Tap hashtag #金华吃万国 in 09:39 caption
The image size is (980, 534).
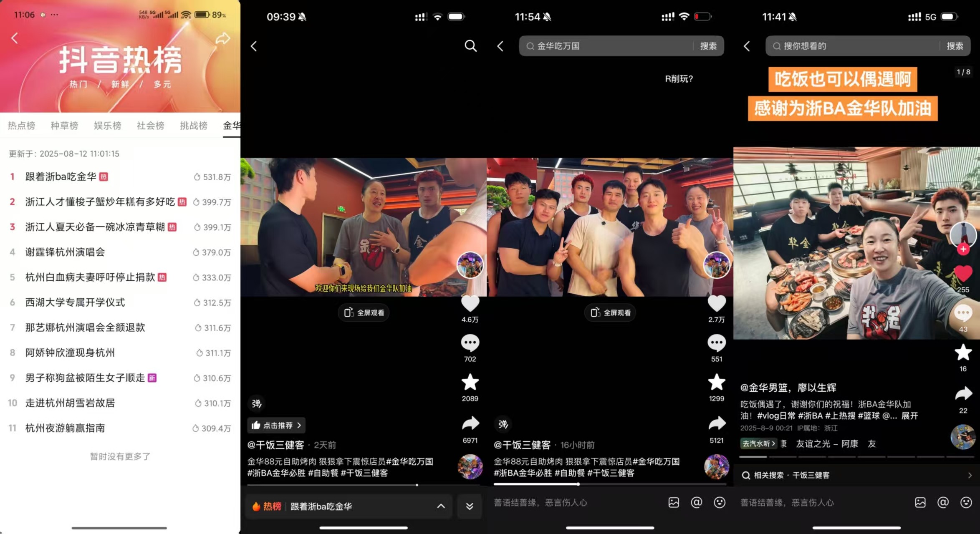point(409,461)
